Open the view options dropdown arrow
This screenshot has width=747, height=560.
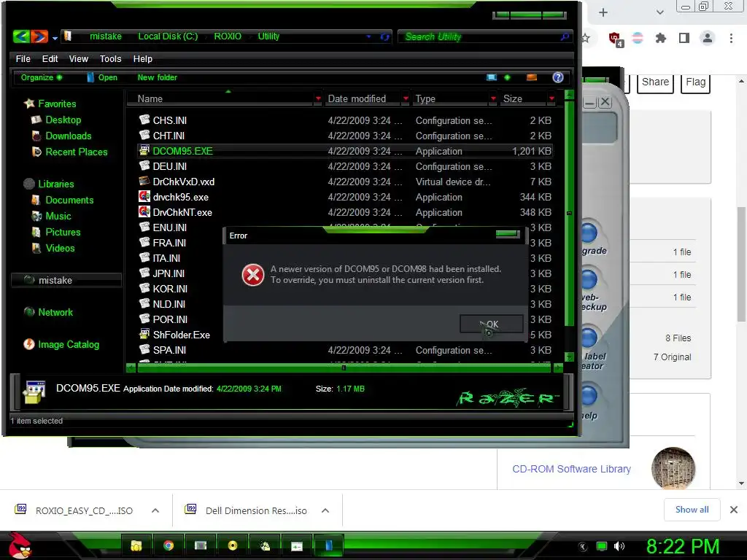click(507, 77)
